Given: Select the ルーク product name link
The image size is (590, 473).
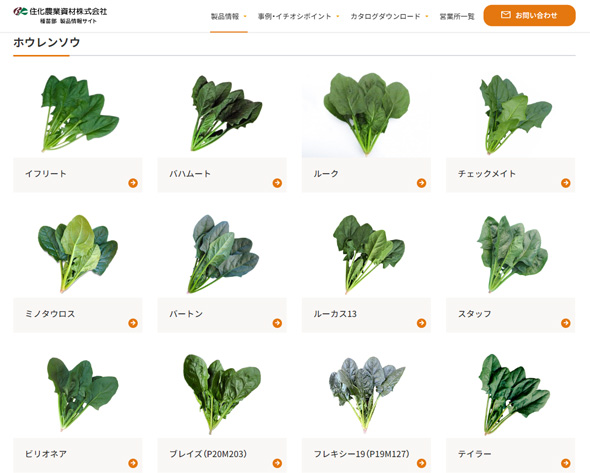Looking at the screenshot, I should [326, 173].
